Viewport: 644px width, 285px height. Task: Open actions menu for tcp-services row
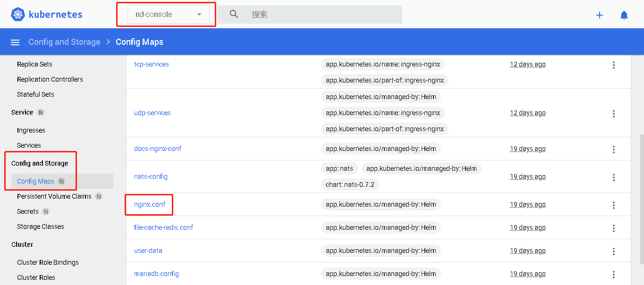pyautogui.click(x=614, y=65)
